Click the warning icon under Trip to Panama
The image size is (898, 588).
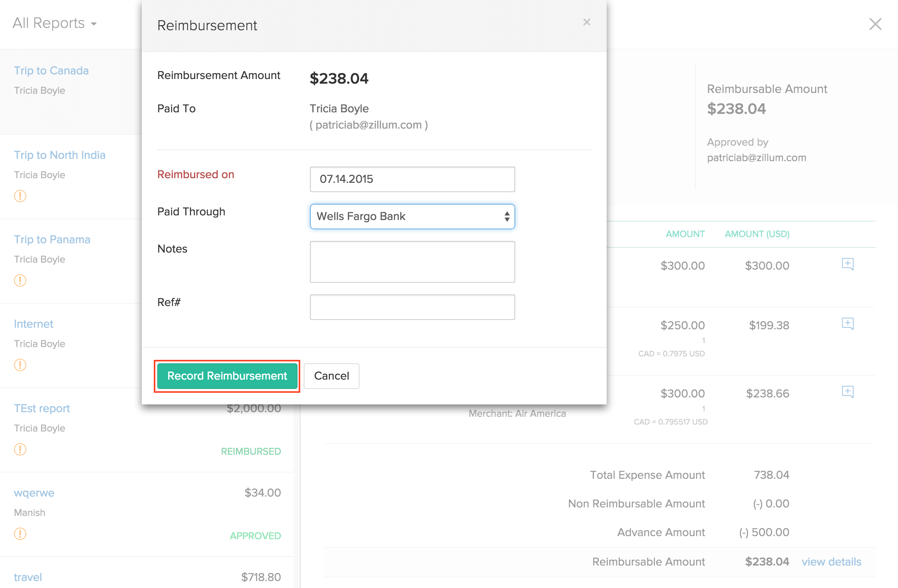pyautogui.click(x=20, y=280)
